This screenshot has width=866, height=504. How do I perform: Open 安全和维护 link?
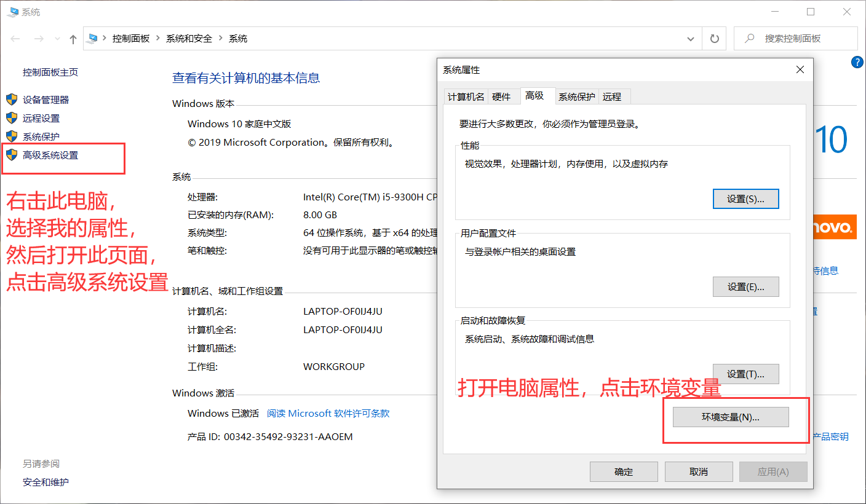(46, 482)
